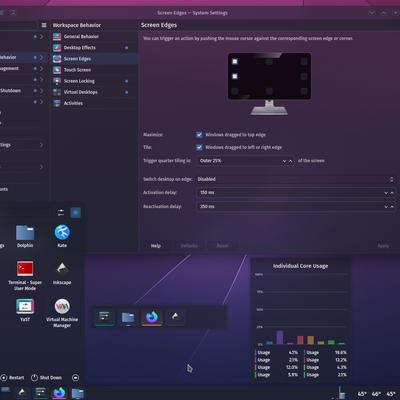The height and width of the screenshot is (400, 400).
Task: Click Inkscape icon in the bottom taskbar
Action: click(x=22, y=392)
